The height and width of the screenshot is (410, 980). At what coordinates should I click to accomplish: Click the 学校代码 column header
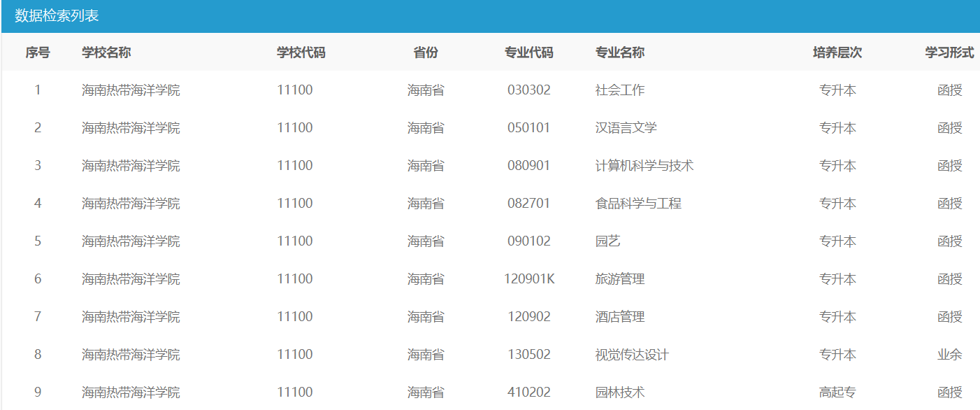point(301,52)
